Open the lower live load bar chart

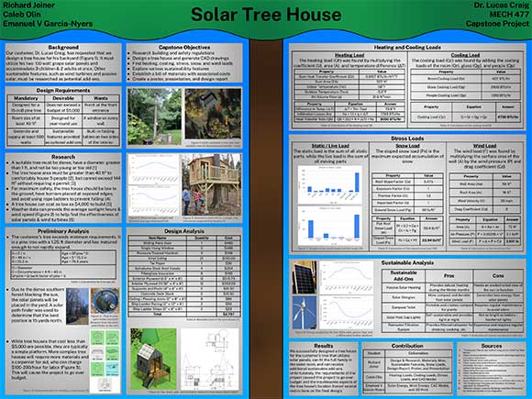tap(330, 226)
